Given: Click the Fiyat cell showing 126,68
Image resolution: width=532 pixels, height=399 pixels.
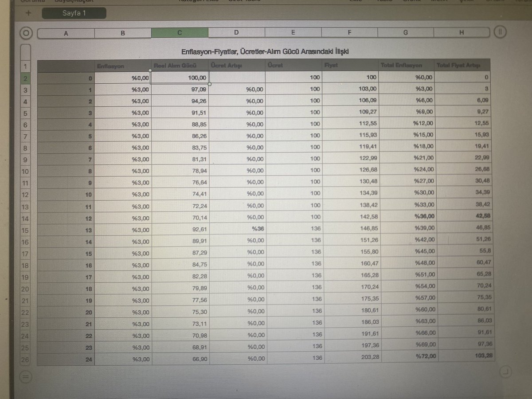Looking at the screenshot, I should click(x=350, y=170).
